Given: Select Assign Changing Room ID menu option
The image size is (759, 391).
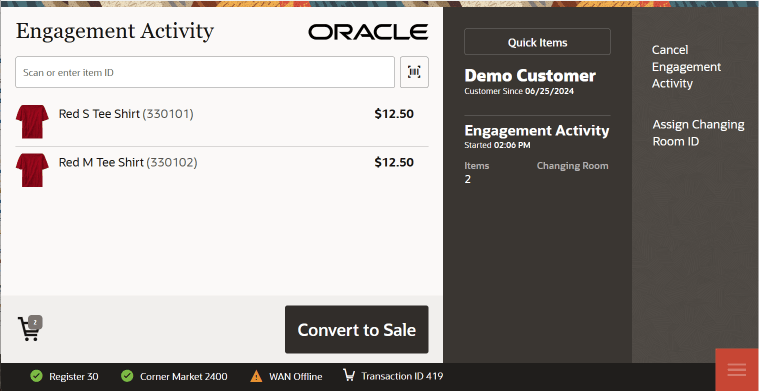Looking at the screenshot, I should [698, 133].
